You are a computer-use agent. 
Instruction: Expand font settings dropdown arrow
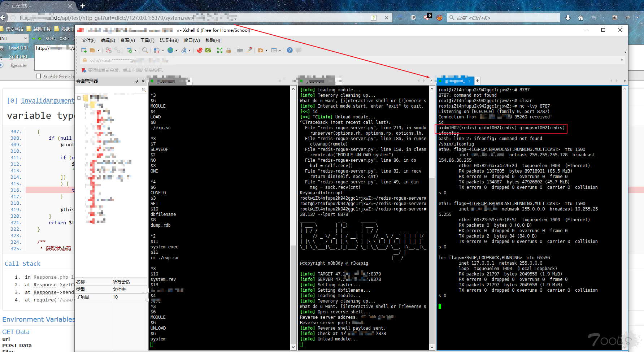(x=190, y=51)
